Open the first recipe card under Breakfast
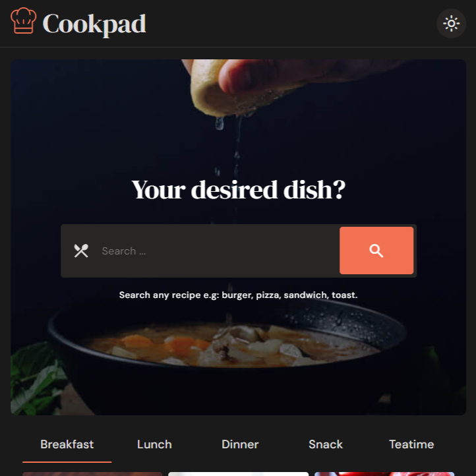The width and height of the screenshot is (476, 476). tap(92, 474)
